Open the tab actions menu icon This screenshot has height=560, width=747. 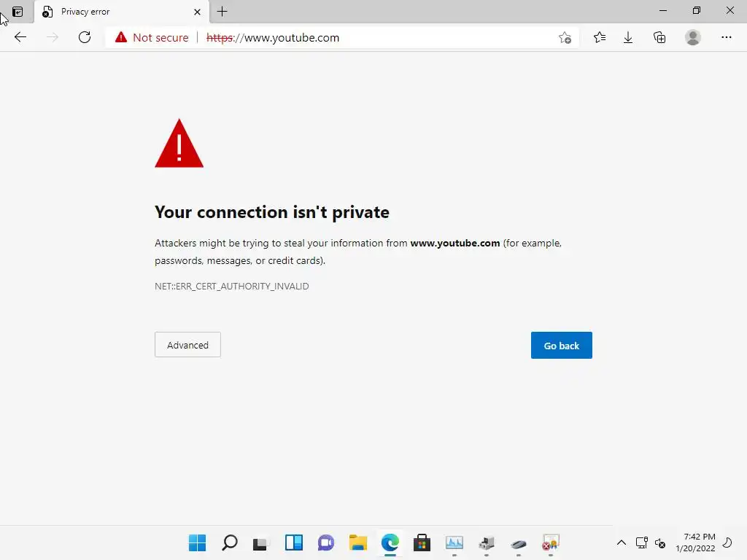(x=18, y=12)
